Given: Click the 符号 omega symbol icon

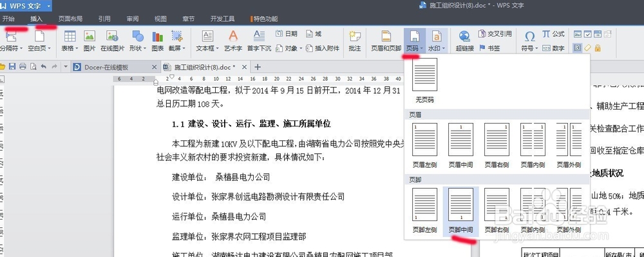Looking at the screenshot, I should click(x=530, y=36).
